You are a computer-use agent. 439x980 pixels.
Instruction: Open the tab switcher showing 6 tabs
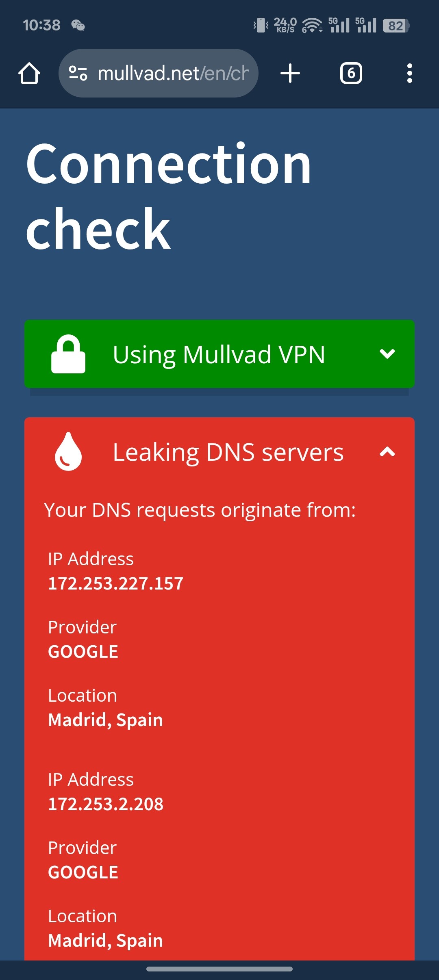click(x=351, y=74)
